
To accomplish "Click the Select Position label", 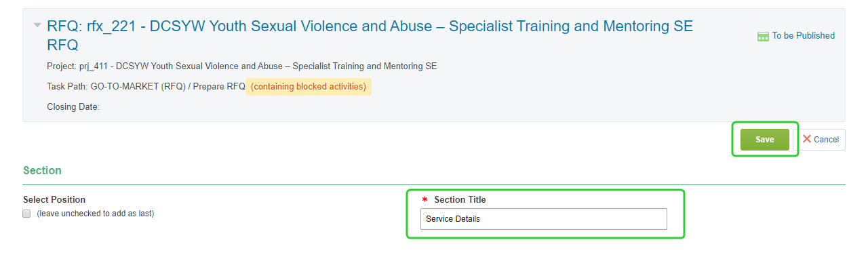I will point(54,199).
